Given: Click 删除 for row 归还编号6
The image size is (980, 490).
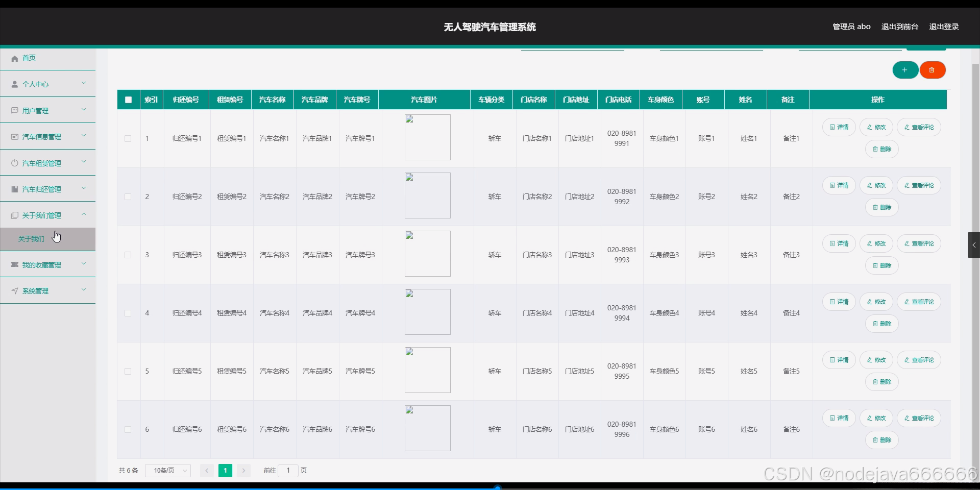Looking at the screenshot, I should point(882,440).
